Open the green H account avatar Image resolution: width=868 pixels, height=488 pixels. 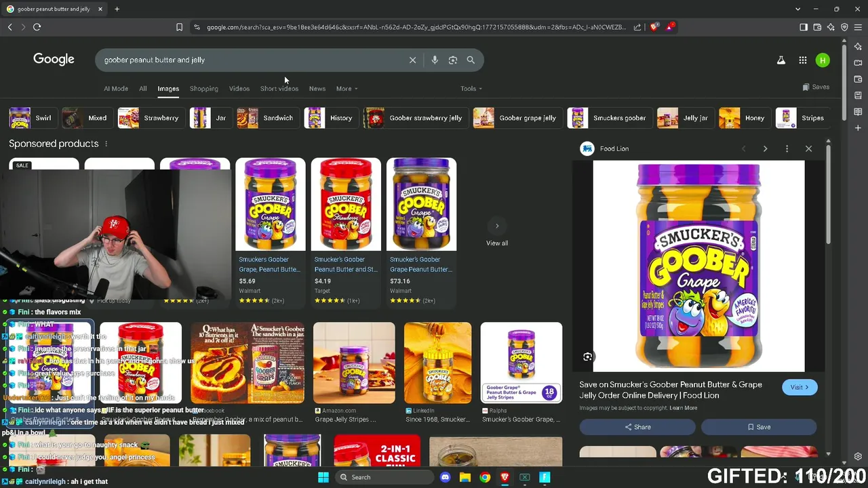coord(823,60)
